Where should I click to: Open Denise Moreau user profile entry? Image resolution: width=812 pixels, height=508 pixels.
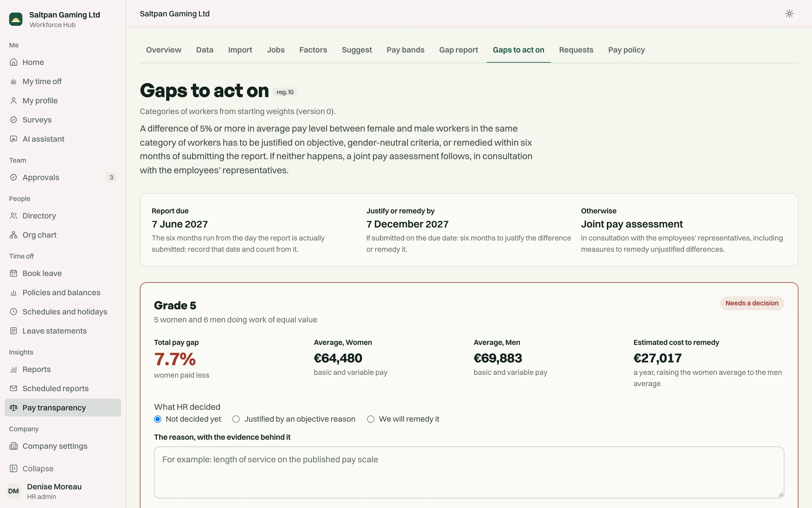63,491
